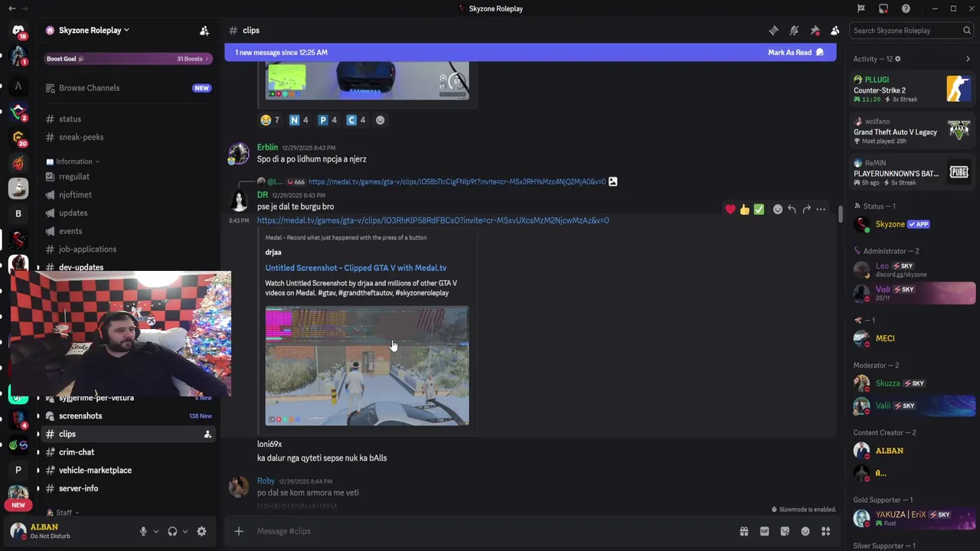Forward DR's message with forward arrow

[x=806, y=209]
